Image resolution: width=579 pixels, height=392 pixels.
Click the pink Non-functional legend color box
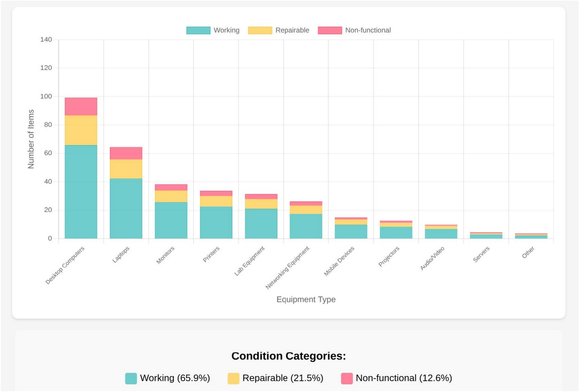coord(330,30)
